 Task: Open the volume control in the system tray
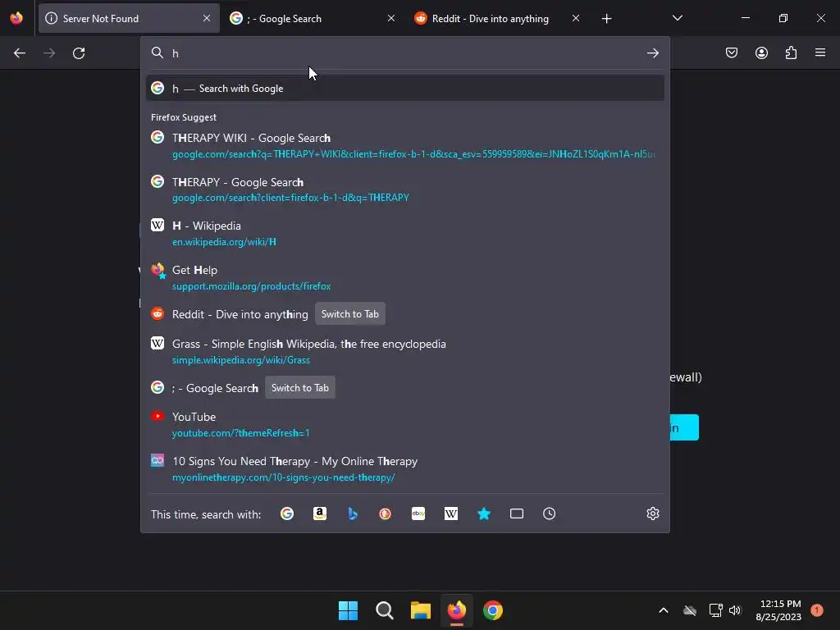tap(735, 610)
